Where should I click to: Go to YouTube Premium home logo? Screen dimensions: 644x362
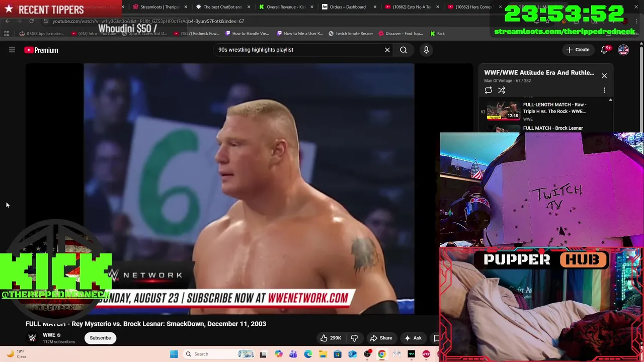click(x=41, y=50)
